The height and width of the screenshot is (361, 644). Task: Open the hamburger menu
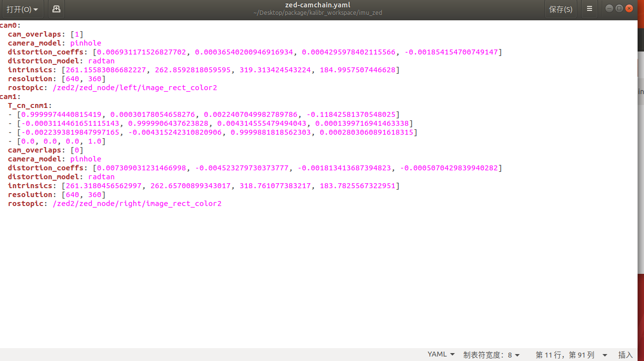589,9
